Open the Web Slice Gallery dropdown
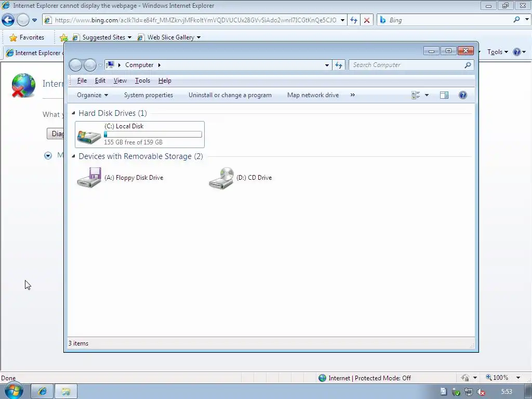The width and height of the screenshot is (532, 399). tap(169, 37)
